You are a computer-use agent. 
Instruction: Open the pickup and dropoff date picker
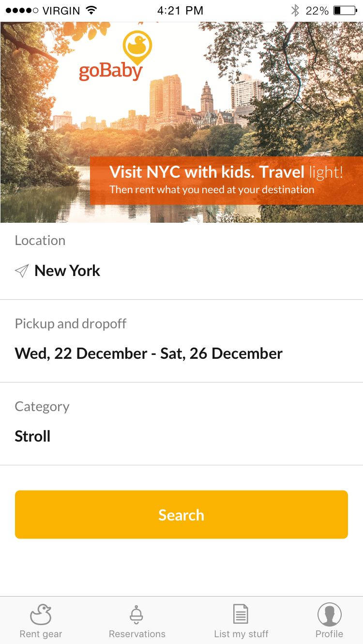pyautogui.click(x=149, y=353)
